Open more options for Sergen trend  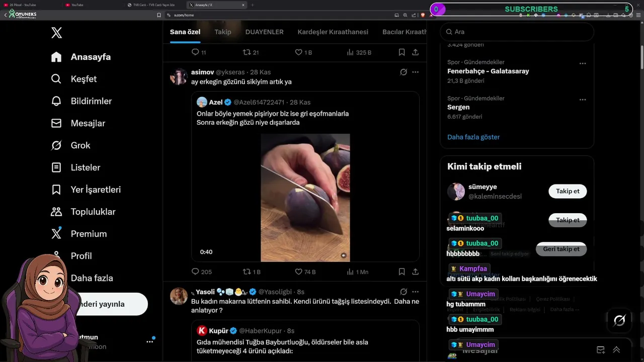coord(583,100)
